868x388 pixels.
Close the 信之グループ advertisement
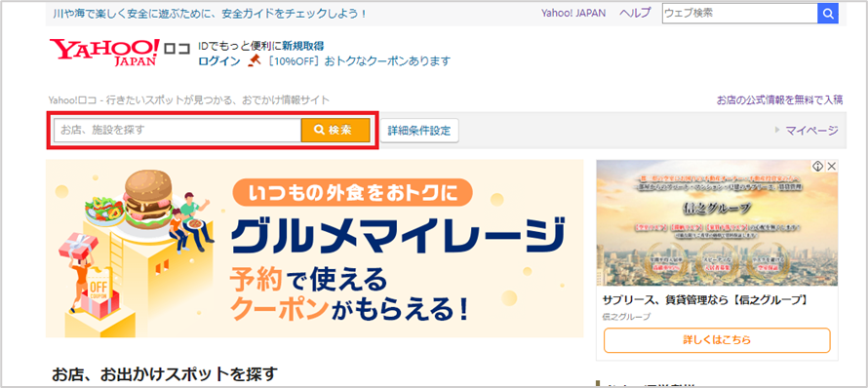pos(831,166)
